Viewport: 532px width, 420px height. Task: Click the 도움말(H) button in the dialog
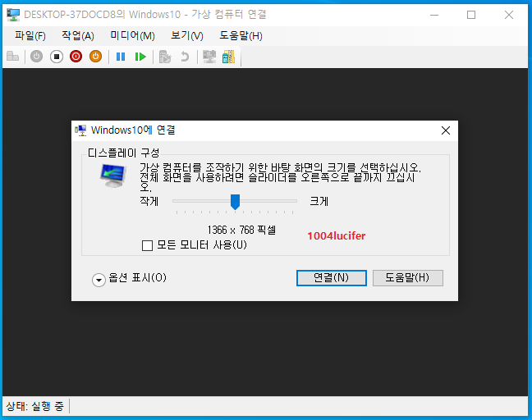(x=408, y=278)
